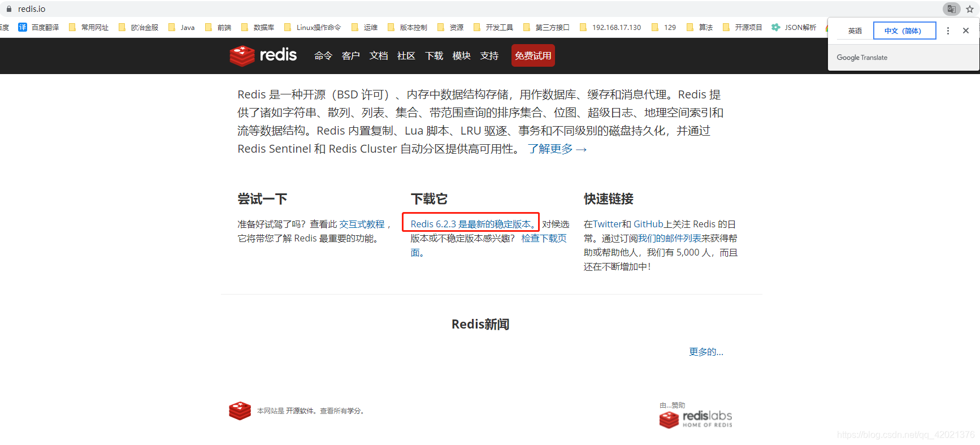Open the 资源 bookmark folder
Image resolution: width=980 pixels, height=445 pixels.
pyautogui.click(x=450, y=27)
